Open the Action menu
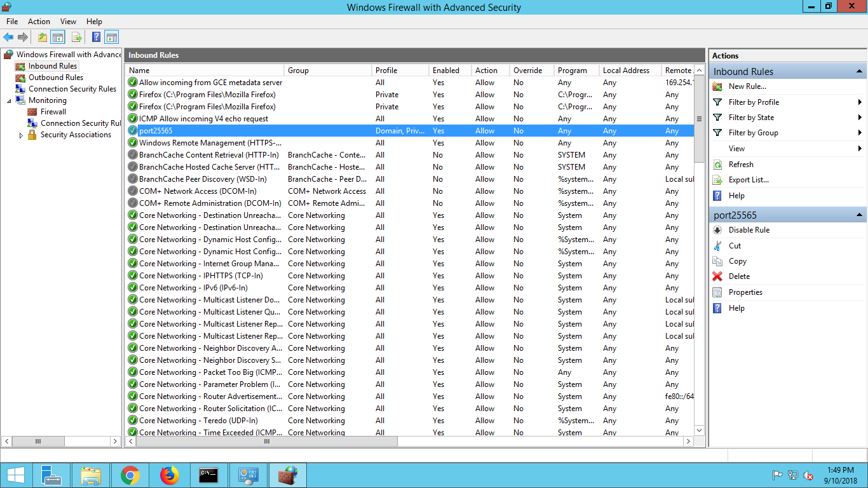Viewport: 868px width, 488px height. [39, 22]
